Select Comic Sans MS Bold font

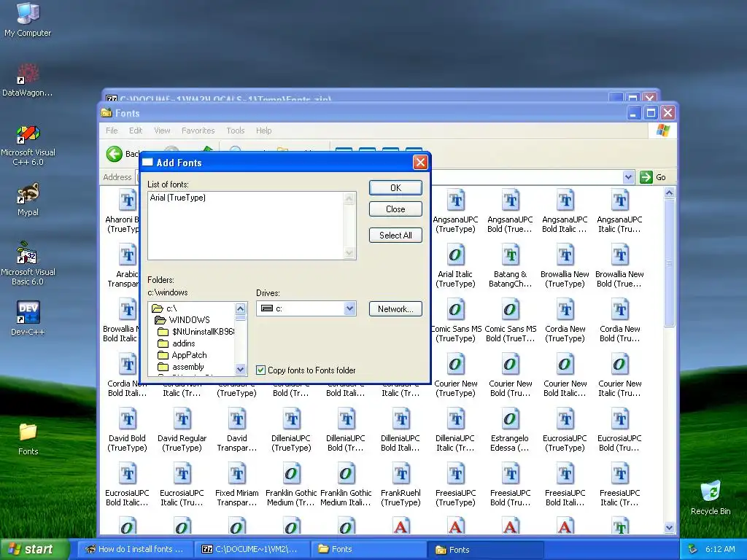[510, 320]
